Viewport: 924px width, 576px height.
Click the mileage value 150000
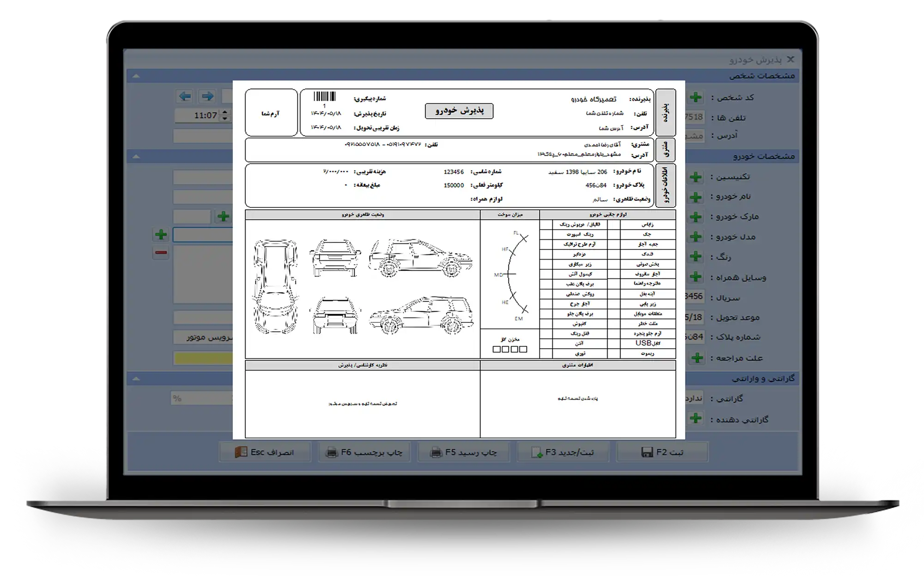454,185
